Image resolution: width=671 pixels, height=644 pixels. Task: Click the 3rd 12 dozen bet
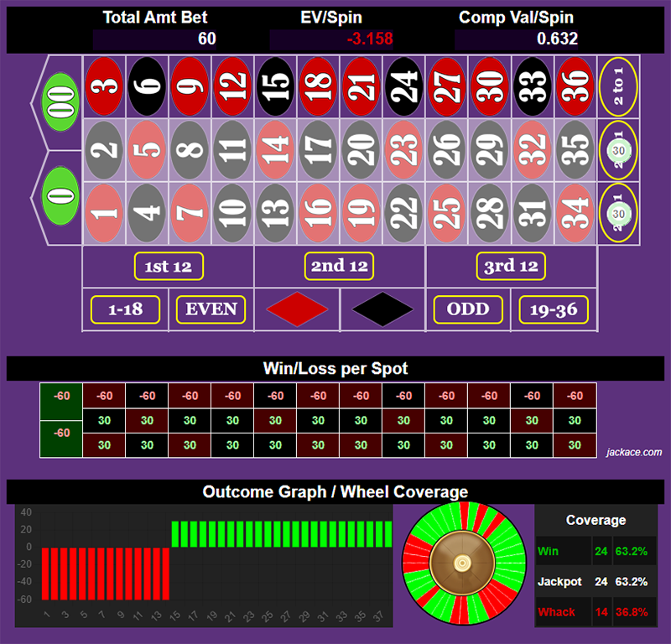pyautogui.click(x=511, y=266)
